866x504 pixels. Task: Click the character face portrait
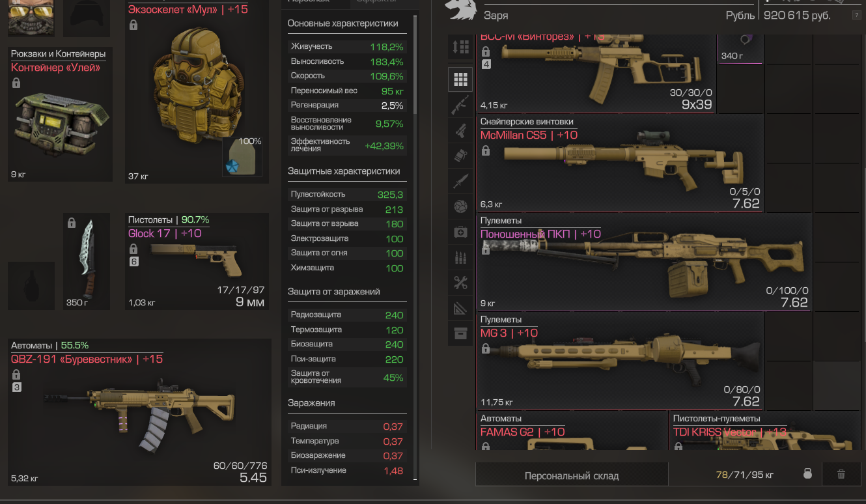click(x=31, y=18)
